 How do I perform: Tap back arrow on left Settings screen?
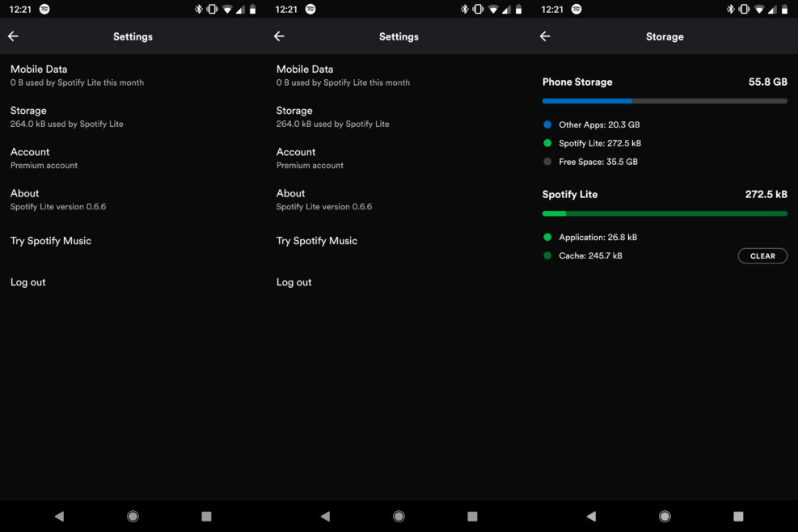[x=13, y=36]
